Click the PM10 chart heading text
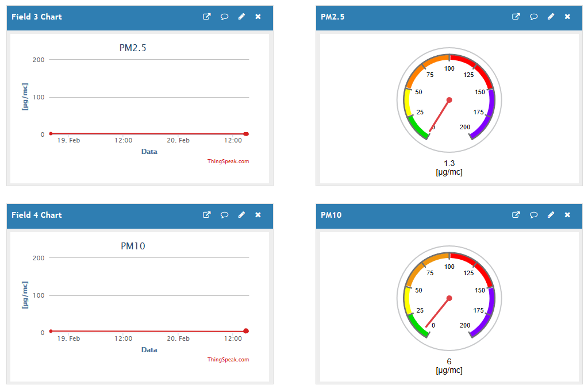The height and width of the screenshot is (389, 588). (133, 247)
